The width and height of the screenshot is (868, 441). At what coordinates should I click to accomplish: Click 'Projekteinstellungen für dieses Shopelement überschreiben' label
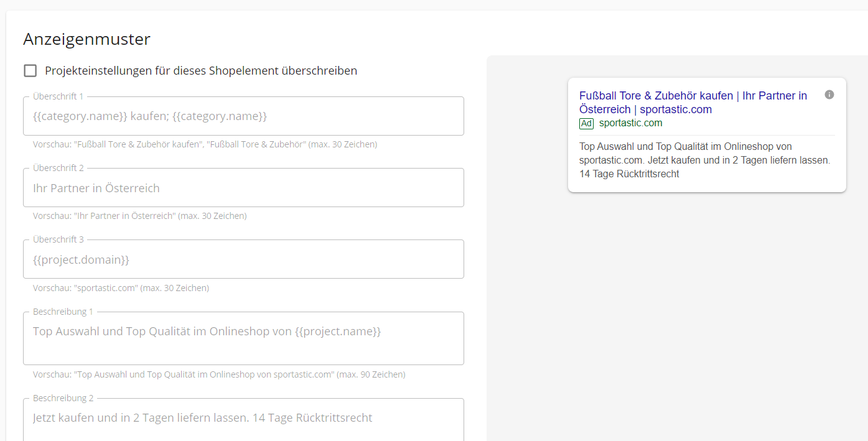tap(201, 71)
